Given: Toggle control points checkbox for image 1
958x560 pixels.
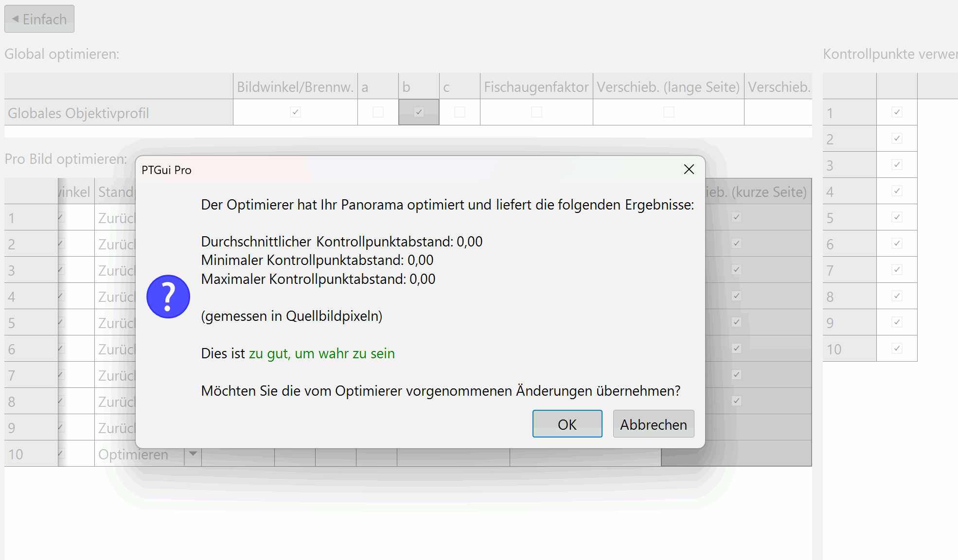Looking at the screenshot, I should click(x=897, y=112).
